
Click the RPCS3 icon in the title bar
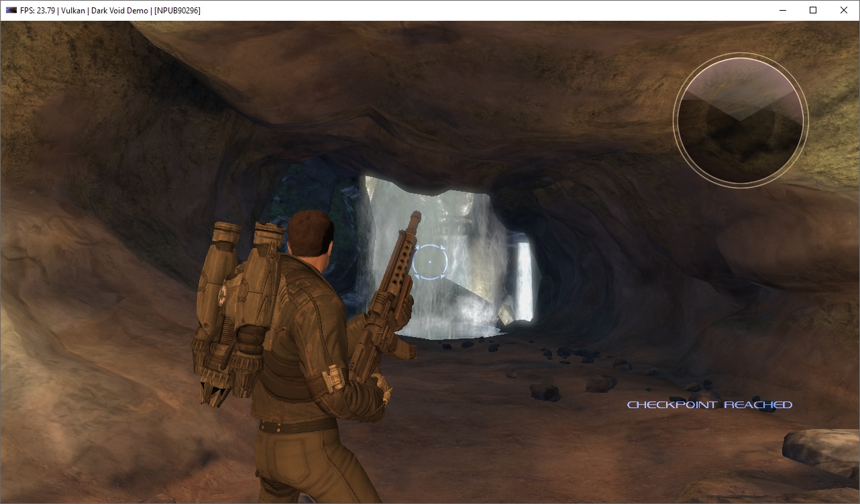[11, 10]
